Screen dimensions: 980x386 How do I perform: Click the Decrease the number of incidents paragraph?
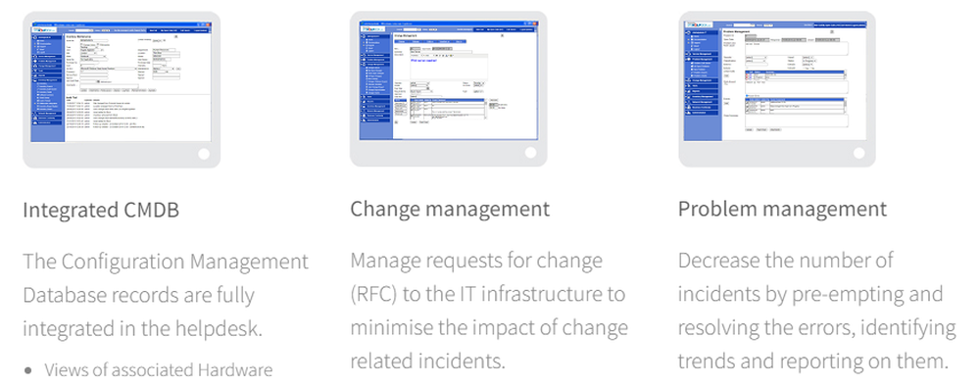tap(817, 311)
